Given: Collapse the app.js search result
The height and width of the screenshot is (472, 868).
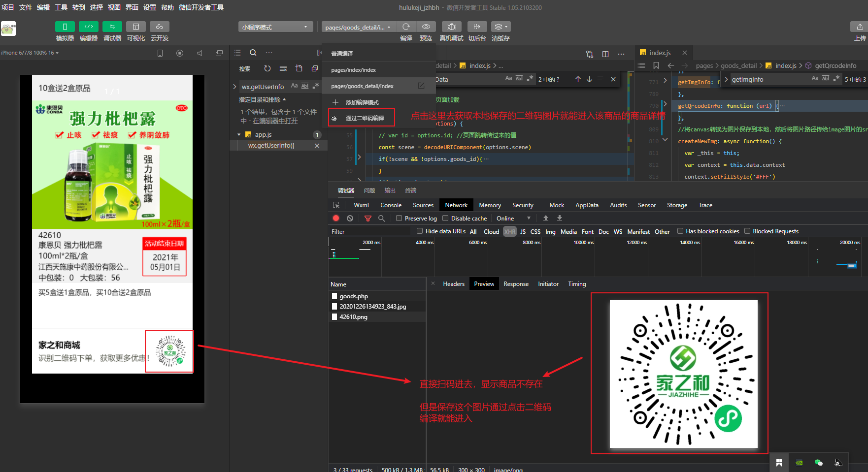Looking at the screenshot, I should tap(239, 135).
